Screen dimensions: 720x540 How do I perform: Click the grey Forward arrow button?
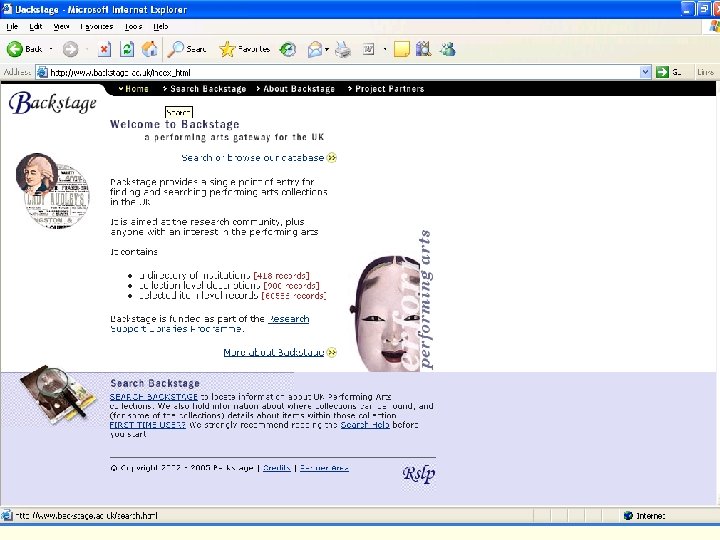(x=70, y=49)
